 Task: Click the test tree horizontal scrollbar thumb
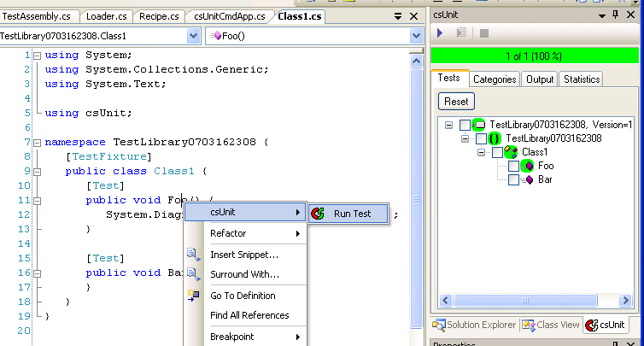point(525,301)
